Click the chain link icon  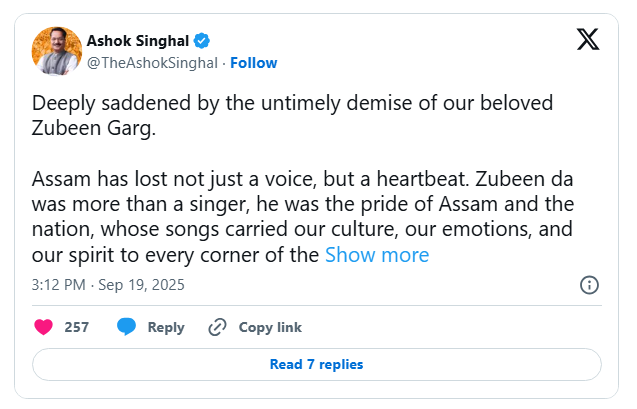coord(217,327)
